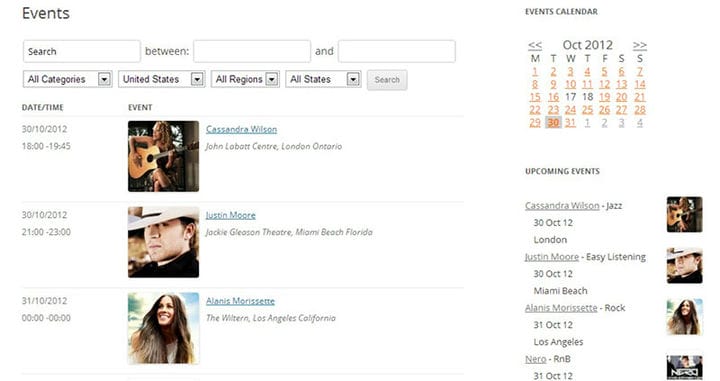Click small Alanis Morissette thumbnail in sidebar
720x381 pixels.
[684, 317]
